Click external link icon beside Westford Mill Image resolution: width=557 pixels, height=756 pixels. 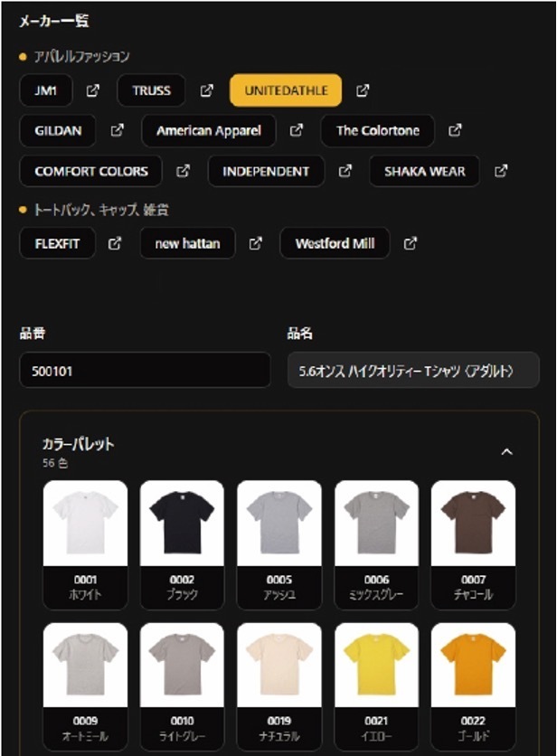tap(411, 243)
